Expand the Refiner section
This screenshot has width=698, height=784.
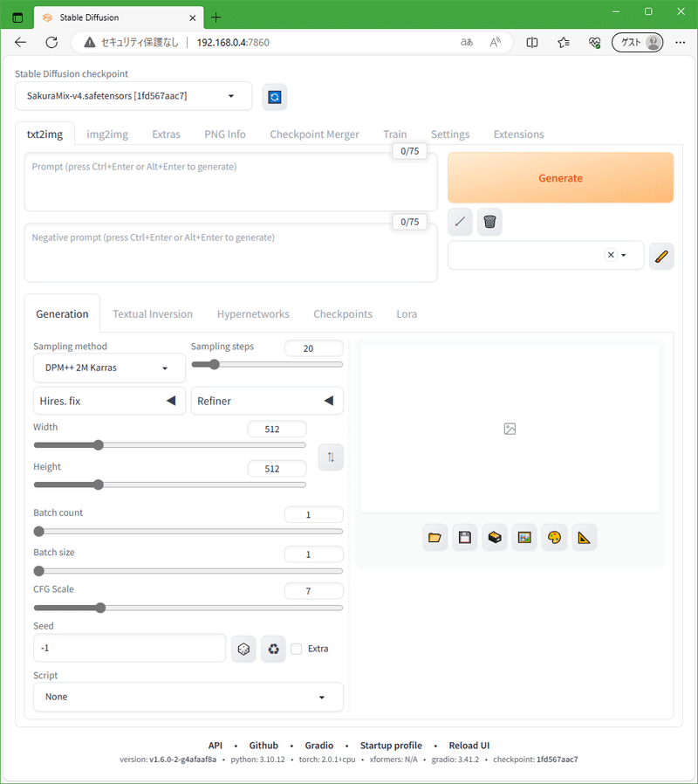click(267, 401)
